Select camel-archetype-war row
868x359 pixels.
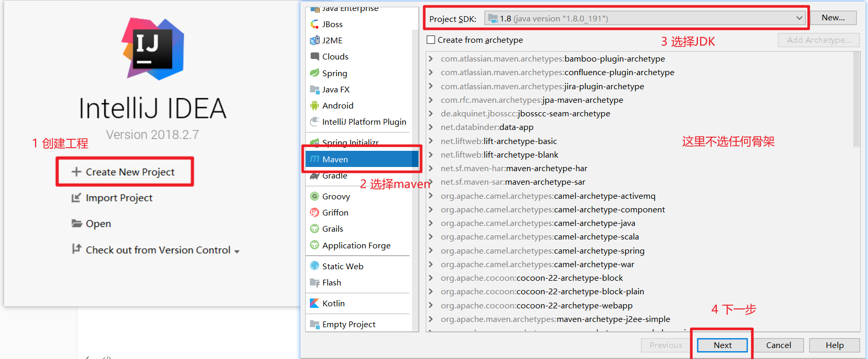click(640, 264)
